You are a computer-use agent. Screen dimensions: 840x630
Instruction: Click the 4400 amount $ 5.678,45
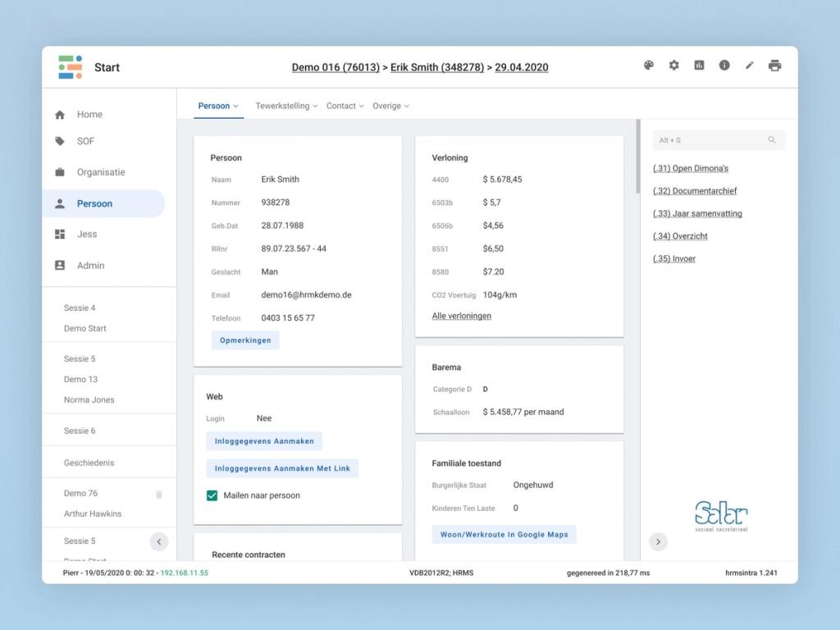(x=503, y=180)
